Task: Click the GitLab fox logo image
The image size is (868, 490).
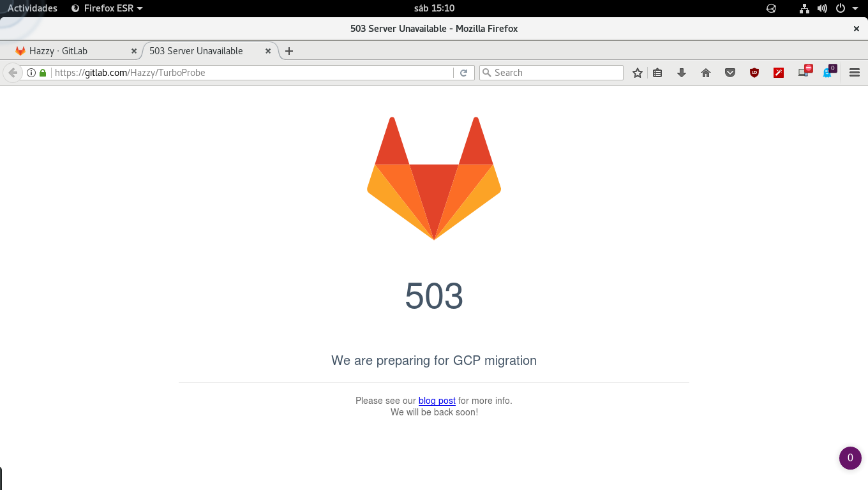Action: [x=434, y=178]
